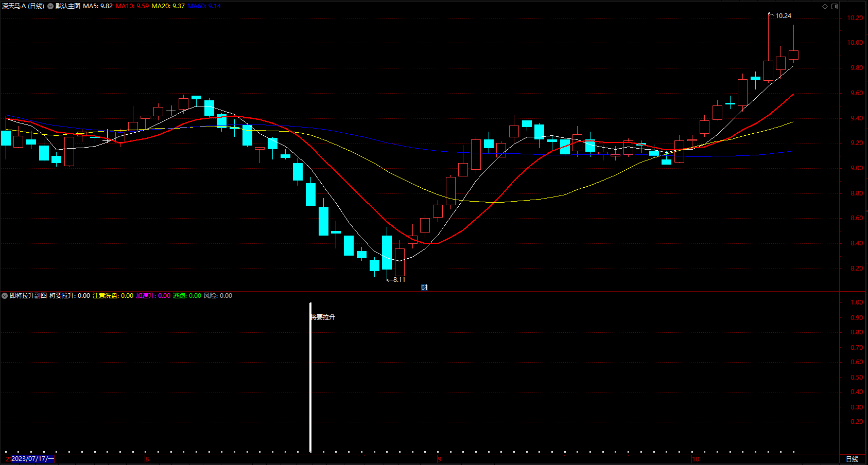The image size is (868, 465).
Task: Click the stock name 深天马A (日线)
Action: pos(23,6)
